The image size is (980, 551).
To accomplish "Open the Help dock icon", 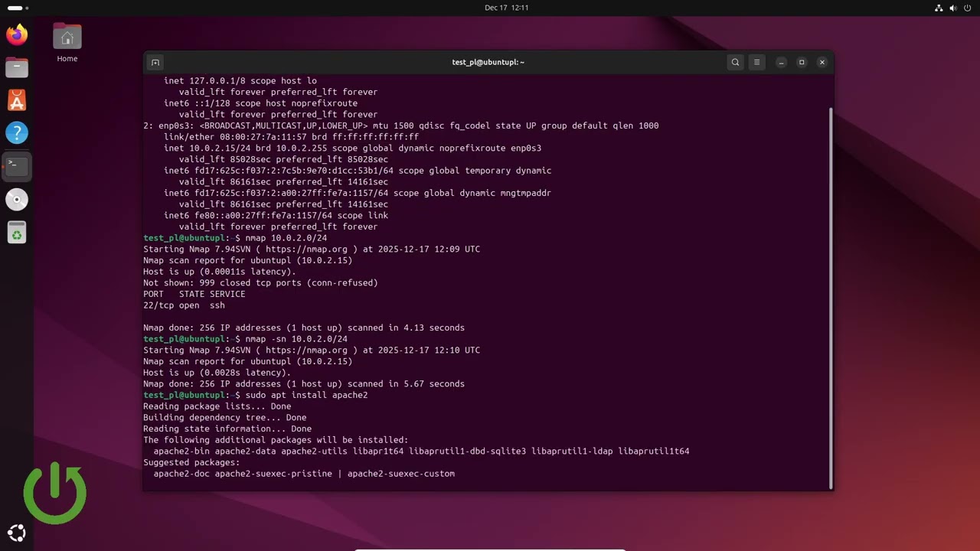I will coord(17,133).
